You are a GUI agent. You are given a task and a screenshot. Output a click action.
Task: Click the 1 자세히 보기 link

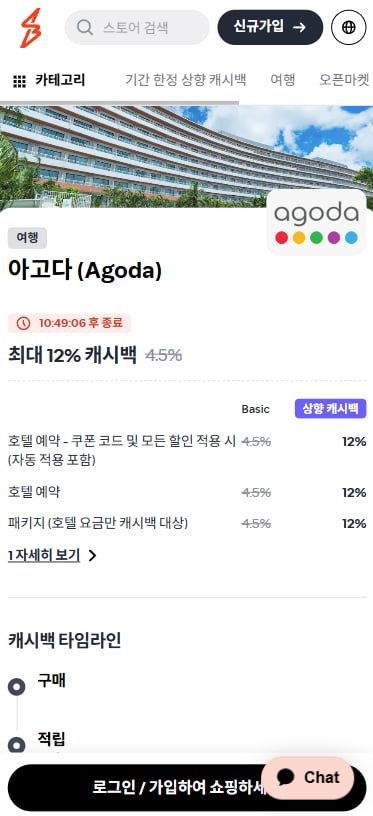(44, 556)
